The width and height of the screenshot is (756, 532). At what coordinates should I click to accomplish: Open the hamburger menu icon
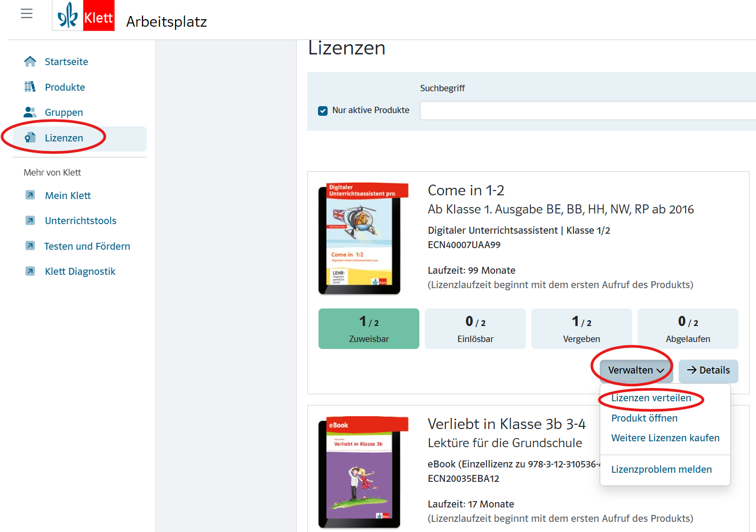coord(27,14)
